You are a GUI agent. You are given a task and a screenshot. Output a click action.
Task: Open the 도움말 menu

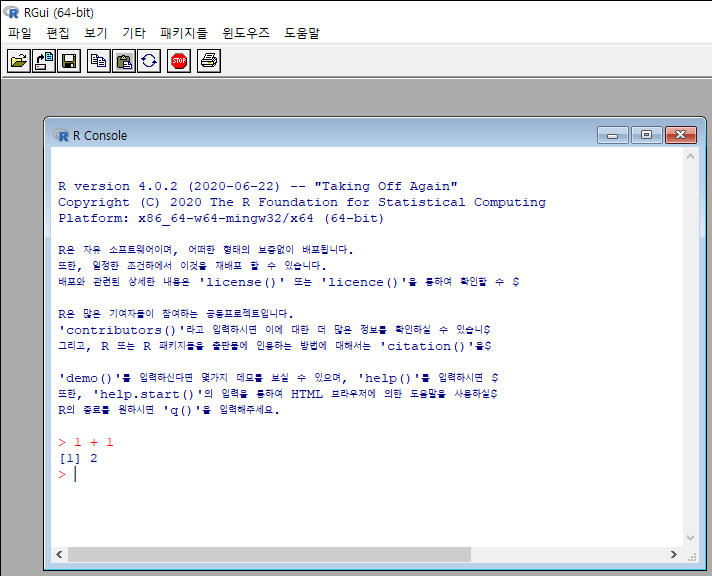coord(302,33)
